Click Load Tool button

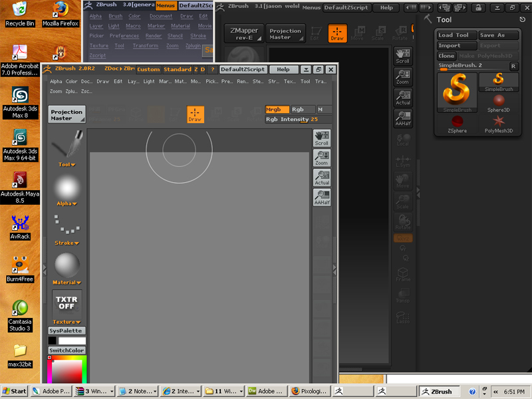point(456,35)
